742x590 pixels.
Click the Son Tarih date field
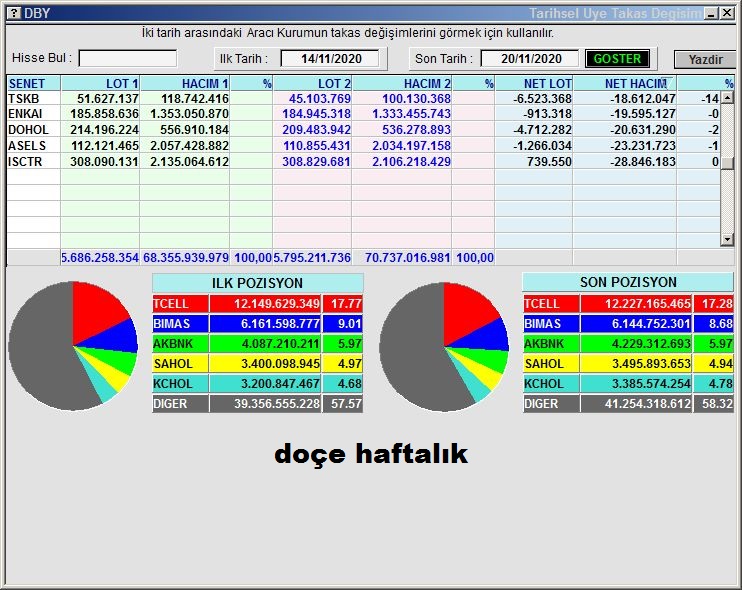pos(530,59)
